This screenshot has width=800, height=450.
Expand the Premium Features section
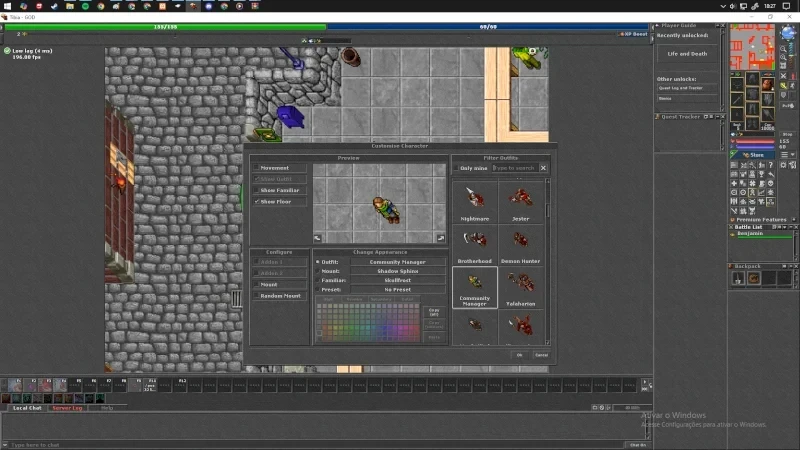[793, 220]
